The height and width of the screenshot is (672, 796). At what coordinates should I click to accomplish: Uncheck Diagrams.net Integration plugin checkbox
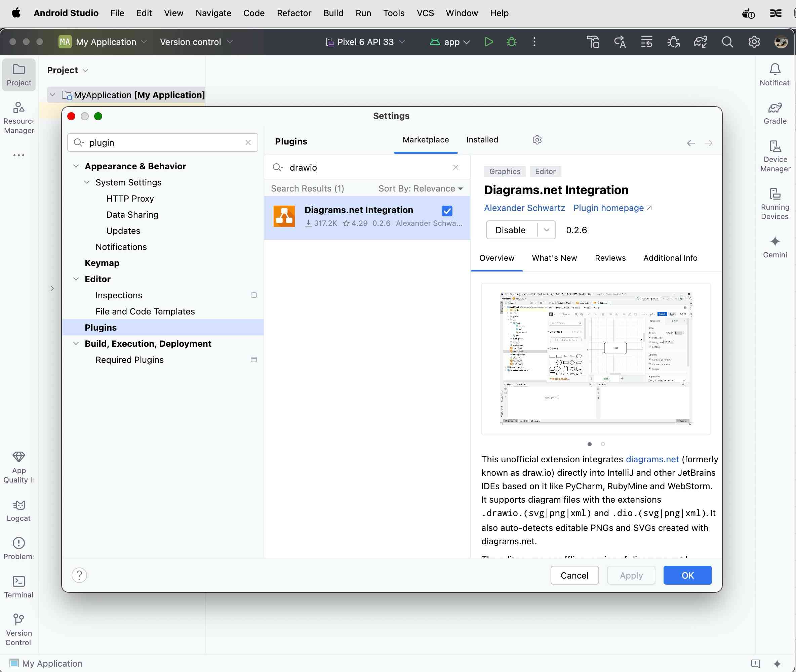(x=447, y=211)
